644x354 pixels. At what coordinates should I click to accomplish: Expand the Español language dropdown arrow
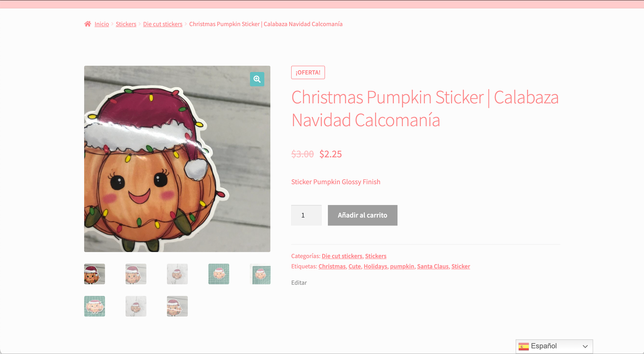coord(585,346)
